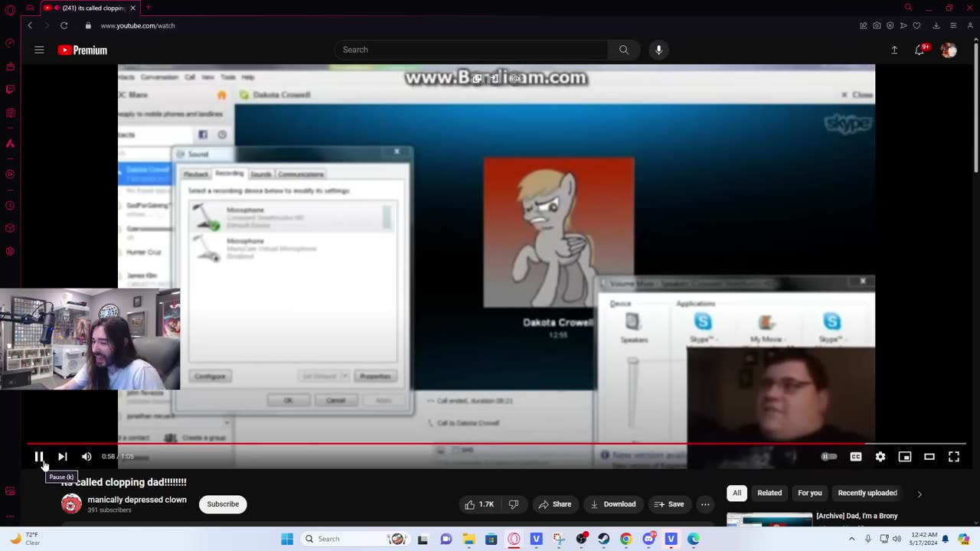Image resolution: width=980 pixels, height=551 pixels.
Task: Open a new browser tab
Action: pos(149,8)
